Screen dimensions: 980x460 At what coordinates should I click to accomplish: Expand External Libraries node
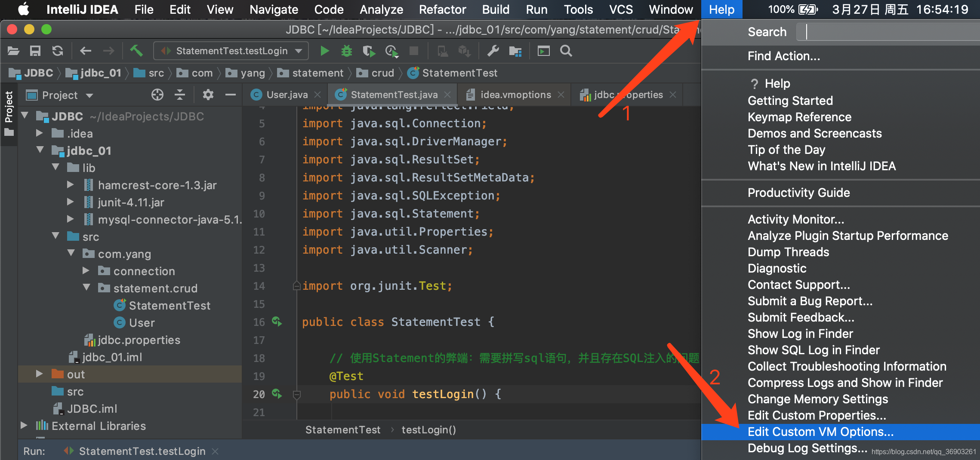[24, 425]
